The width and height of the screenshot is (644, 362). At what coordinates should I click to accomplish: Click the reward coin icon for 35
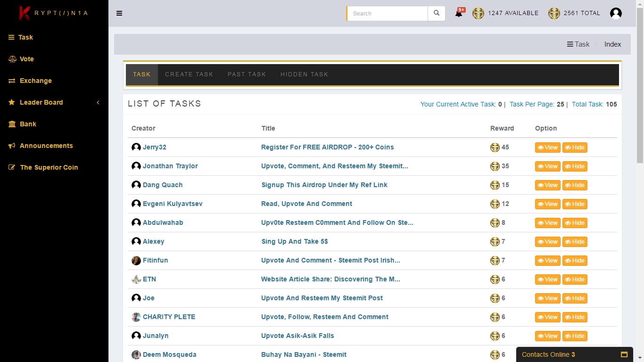tap(495, 166)
